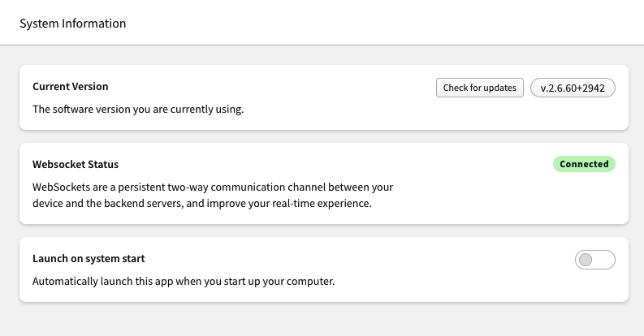This screenshot has width=644, height=336.
Task: Click the word "real-time experience" in the description
Action: (x=322, y=204)
